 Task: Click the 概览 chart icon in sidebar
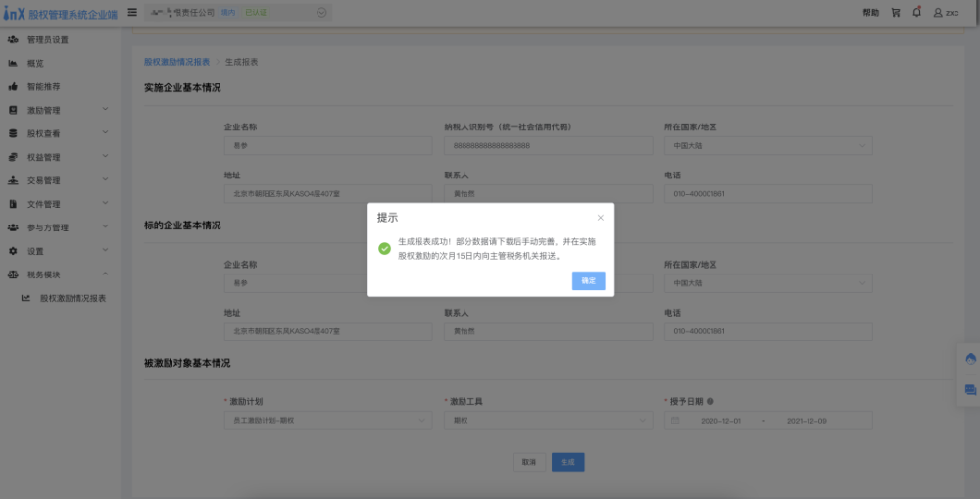coord(13,63)
